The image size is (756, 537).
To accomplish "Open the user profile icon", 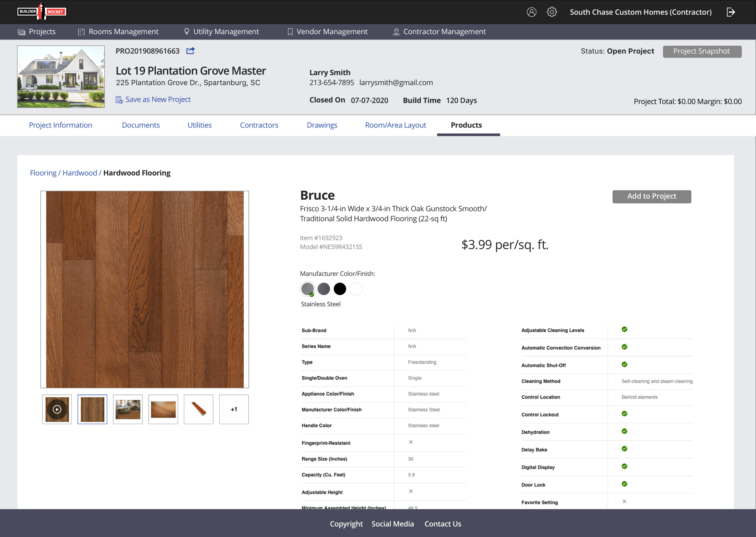I will 531,12.
